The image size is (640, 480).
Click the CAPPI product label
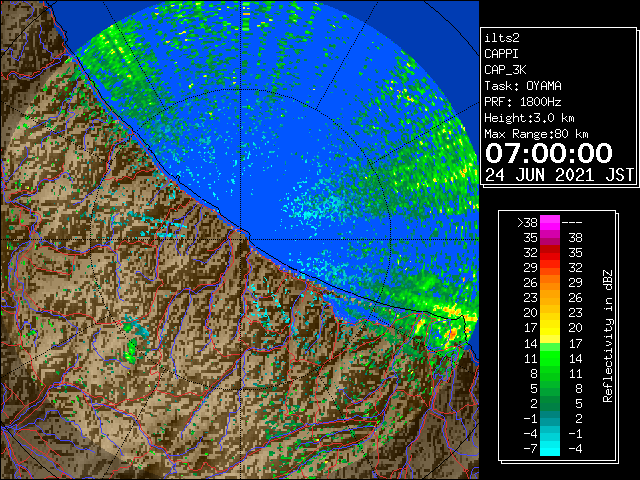pyautogui.click(x=501, y=54)
